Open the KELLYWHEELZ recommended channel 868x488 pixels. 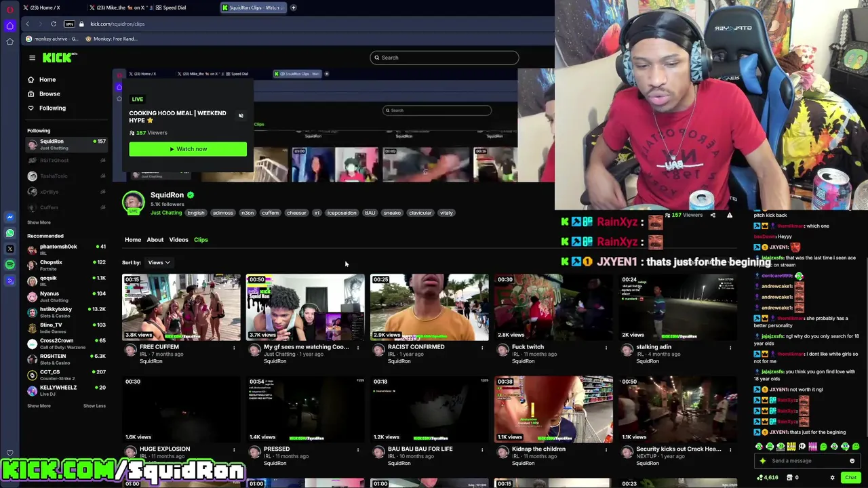point(66,390)
